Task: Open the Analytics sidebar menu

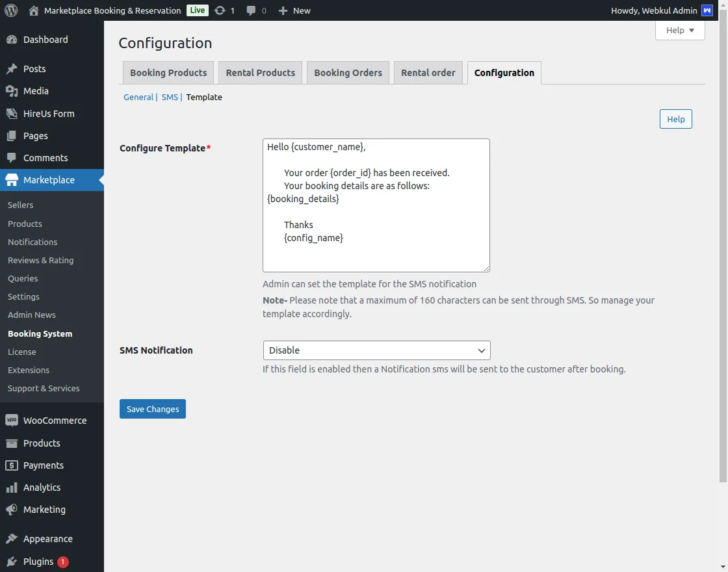Action: (x=42, y=487)
